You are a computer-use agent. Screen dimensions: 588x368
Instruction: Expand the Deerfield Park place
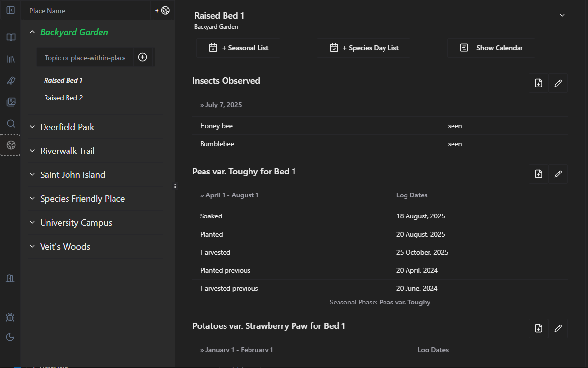pos(32,127)
